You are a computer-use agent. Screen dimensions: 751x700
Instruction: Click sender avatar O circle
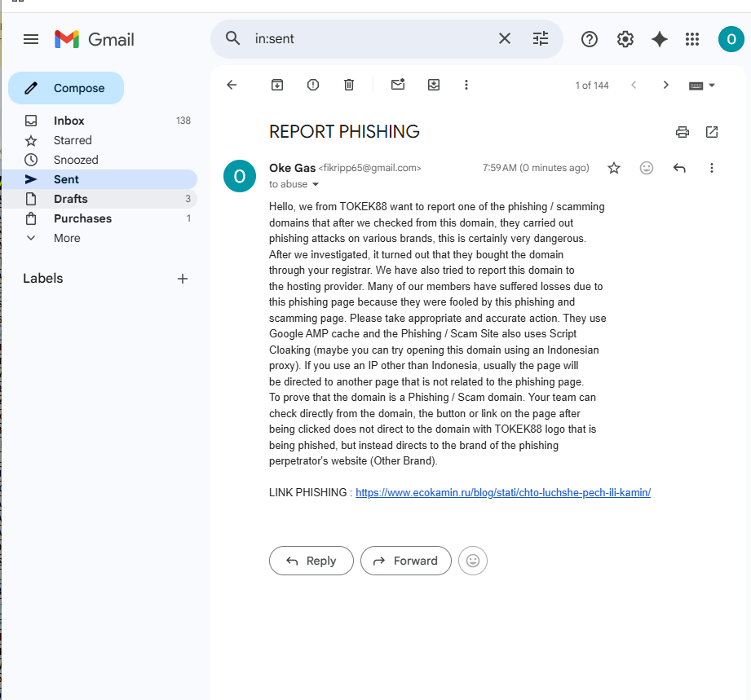click(240, 176)
